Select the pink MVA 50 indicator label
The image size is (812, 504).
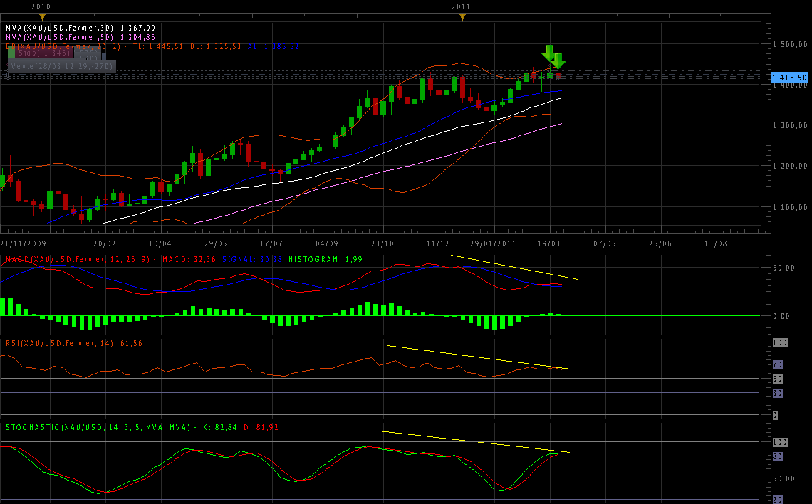click(80, 37)
